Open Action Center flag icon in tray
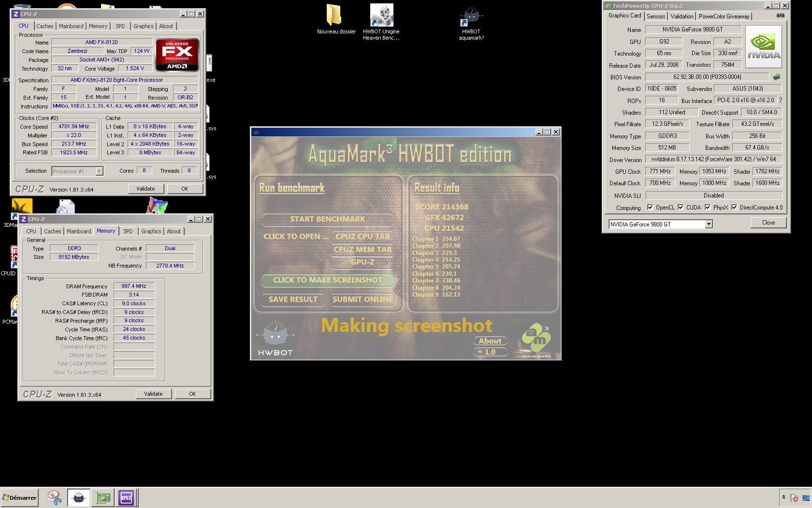Image resolution: width=812 pixels, height=508 pixels. point(794,497)
